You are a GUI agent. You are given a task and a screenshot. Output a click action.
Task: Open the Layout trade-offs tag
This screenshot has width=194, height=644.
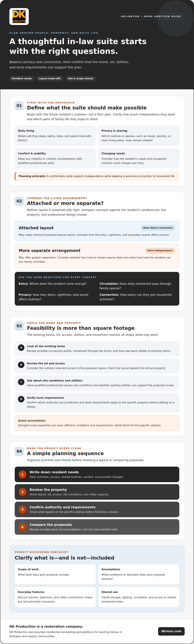point(50,78)
